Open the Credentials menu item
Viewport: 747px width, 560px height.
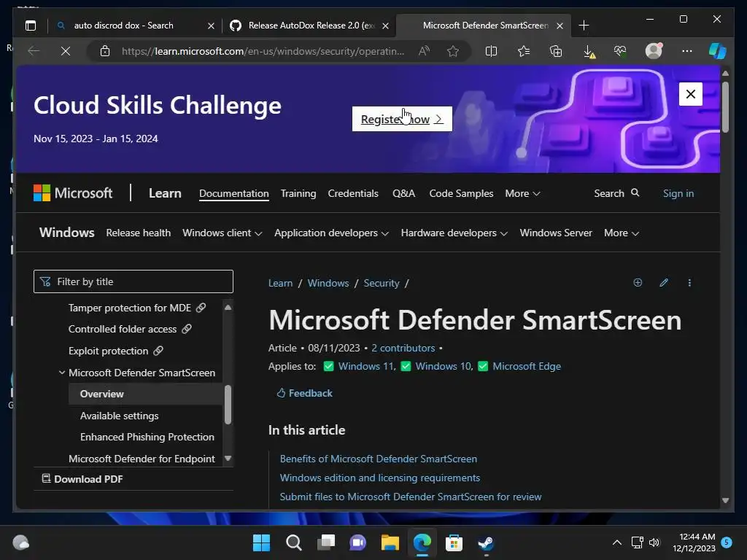click(x=353, y=193)
